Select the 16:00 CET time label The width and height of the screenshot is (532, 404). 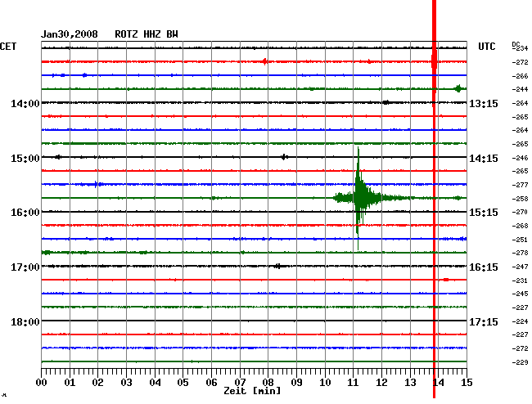[25, 213]
